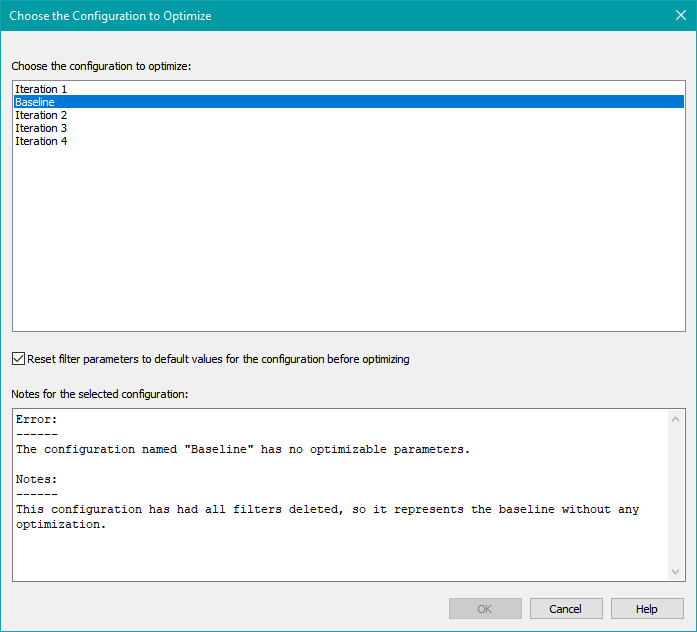Select the Baseline configuration row
697x632 pixels.
coord(348,102)
